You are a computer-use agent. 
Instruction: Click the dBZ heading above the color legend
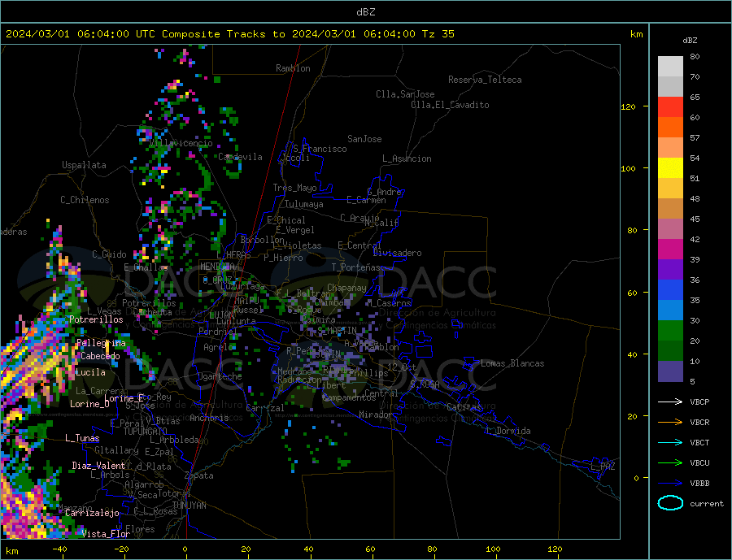click(690, 41)
